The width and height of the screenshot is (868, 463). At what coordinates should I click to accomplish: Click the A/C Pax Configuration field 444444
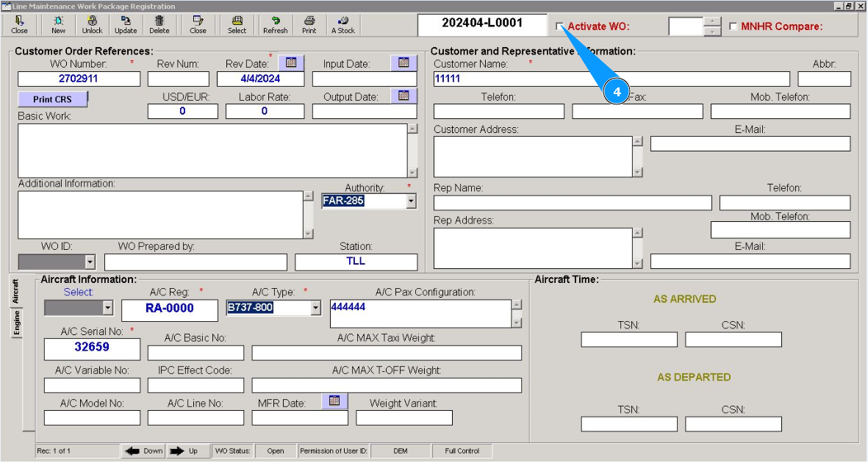pos(420,314)
